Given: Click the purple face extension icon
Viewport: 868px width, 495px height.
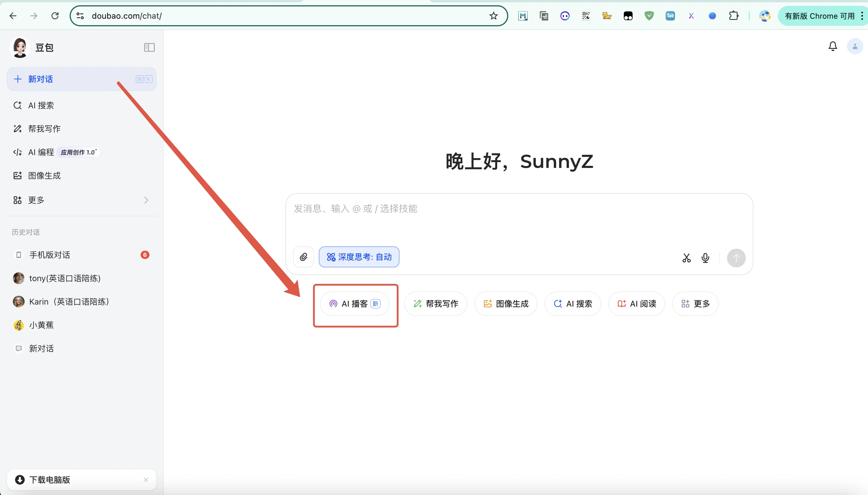Looking at the screenshot, I should click(x=565, y=16).
